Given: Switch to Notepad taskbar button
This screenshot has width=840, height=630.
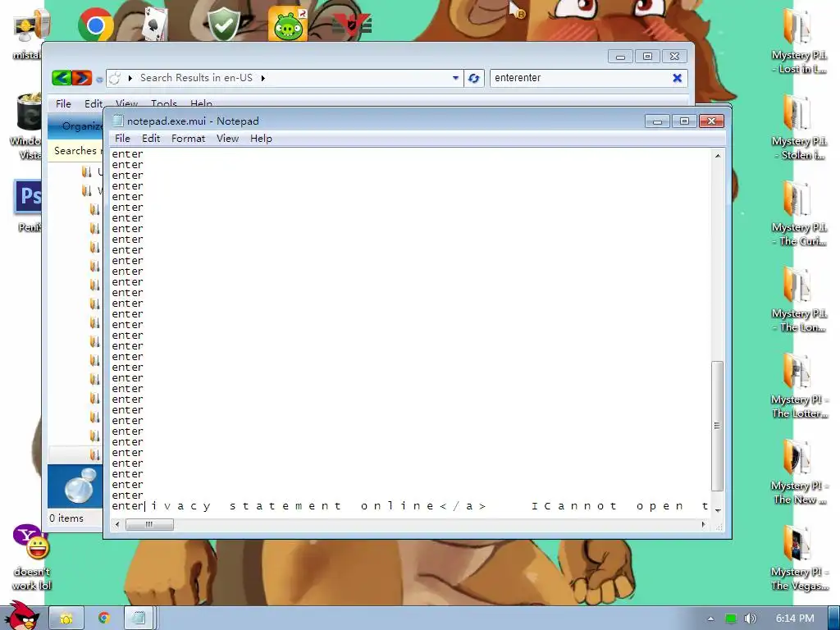Looking at the screenshot, I should pyautogui.click(x=139, y=619).
